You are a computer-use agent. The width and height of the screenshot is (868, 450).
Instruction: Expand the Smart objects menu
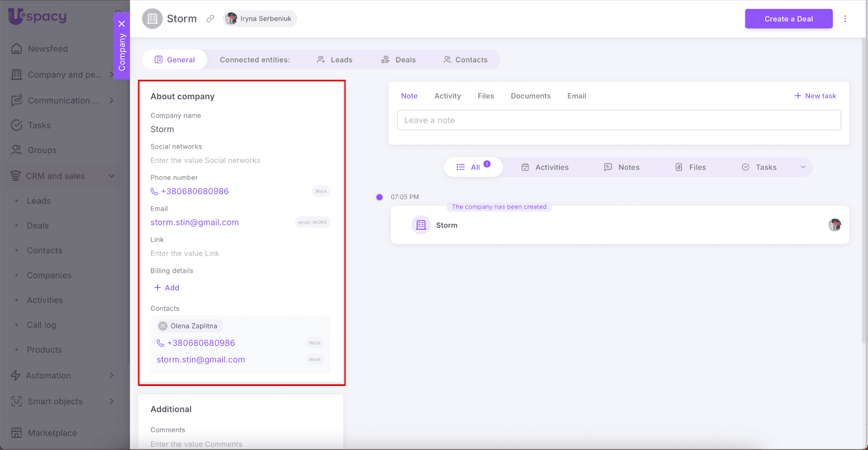coord(111,402)
